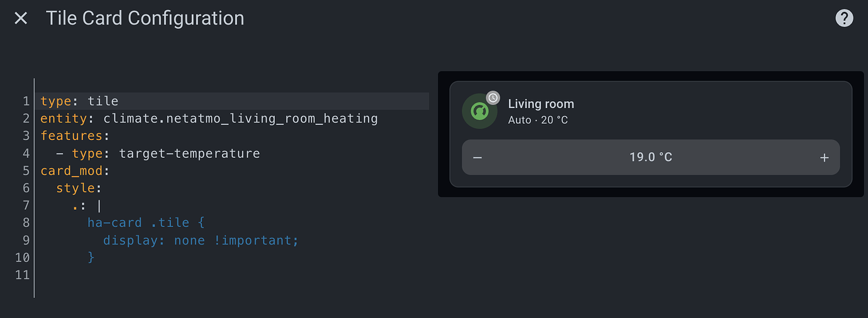Viewport: 868px width, 318px height.
Task: Click the 'card_mod:' line in the YAML
Action: (x=75, y=171)
